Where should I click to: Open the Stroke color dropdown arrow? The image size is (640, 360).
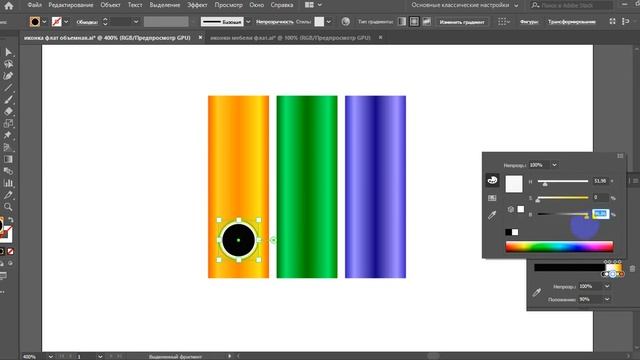pyautogui.click(x=66, y=22)
